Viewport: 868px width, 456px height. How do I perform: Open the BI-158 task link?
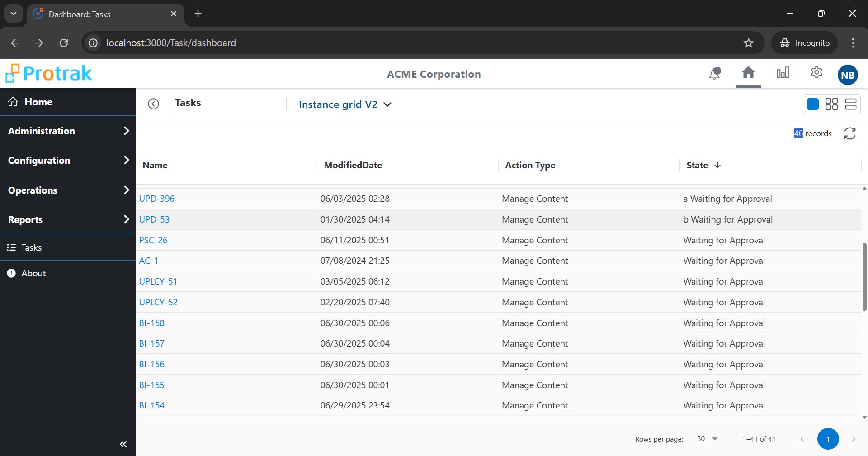pyautogui.click(x=151, y=323)
